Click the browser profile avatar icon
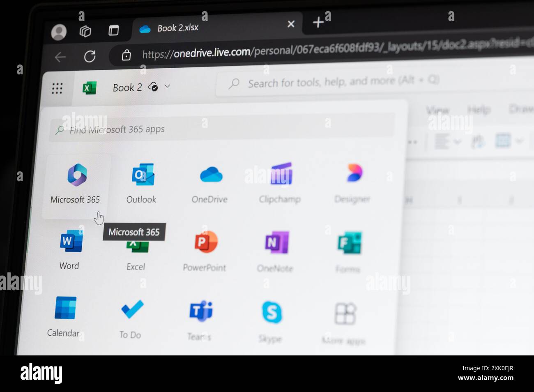This screenshot has height=392, width=534. (59, 32)
